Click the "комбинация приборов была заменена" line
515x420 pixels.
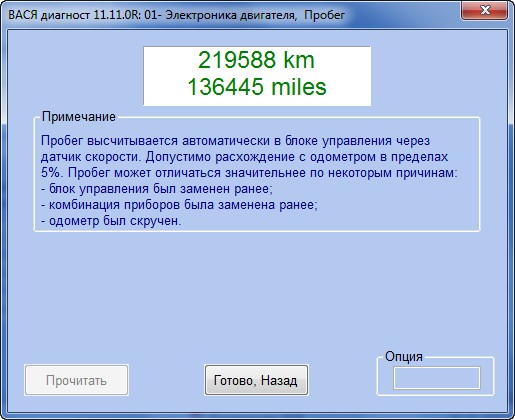point(179,205)
